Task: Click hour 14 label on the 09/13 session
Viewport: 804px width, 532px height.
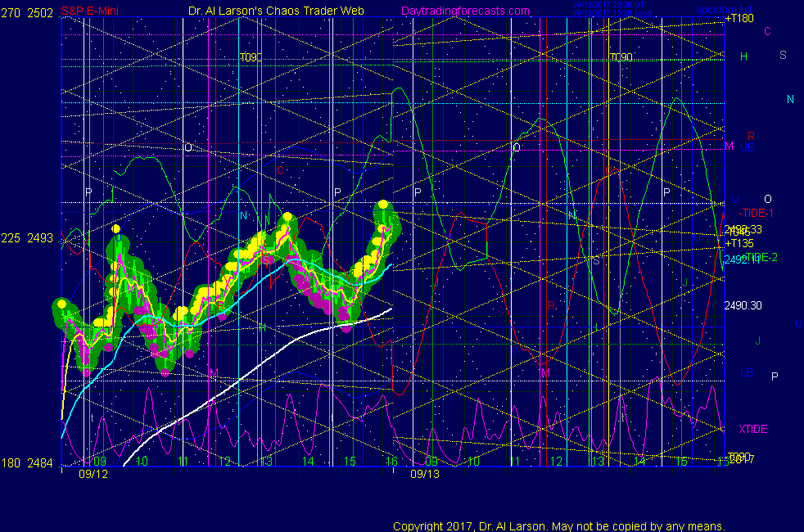Action: [639, 462]
